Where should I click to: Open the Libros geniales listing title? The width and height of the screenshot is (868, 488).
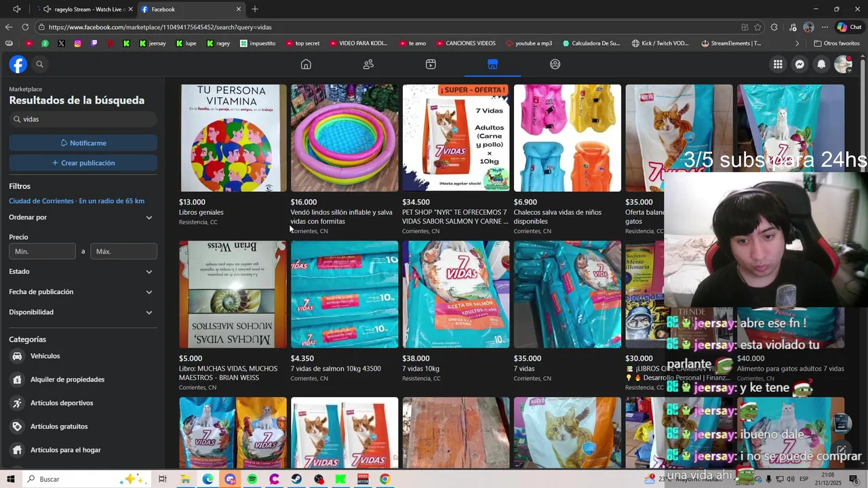coord(201,212)
